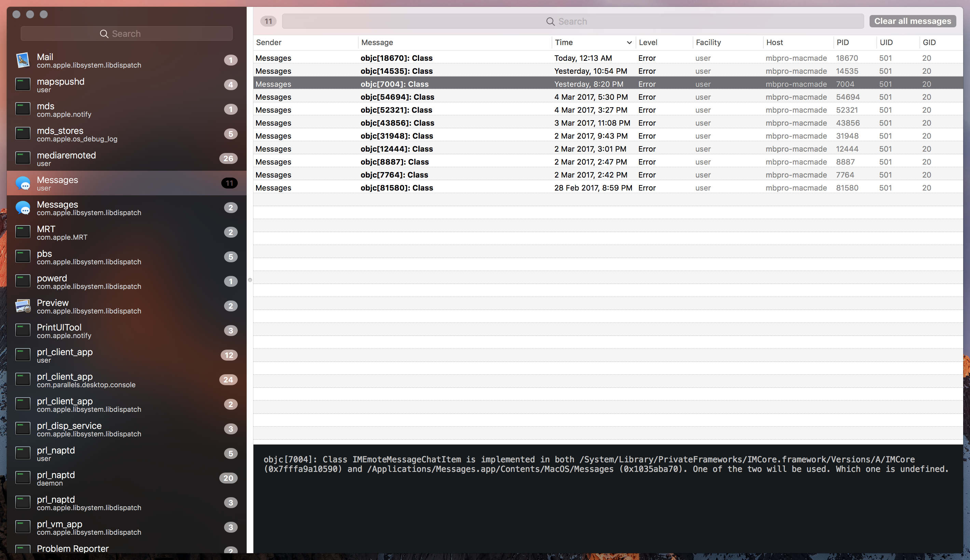
Task: Click the mediaremoted icon in sidebar
Action: pyautogui.click(x=23, y=158)
